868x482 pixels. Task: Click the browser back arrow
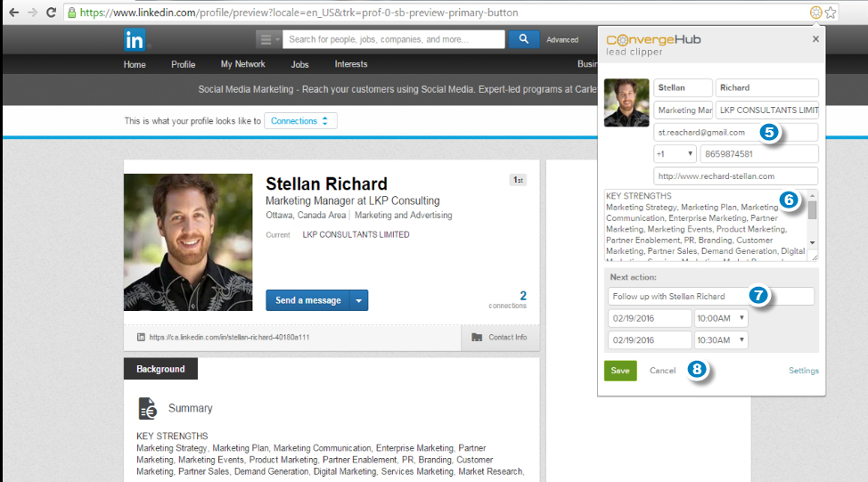tap(14, 12)
